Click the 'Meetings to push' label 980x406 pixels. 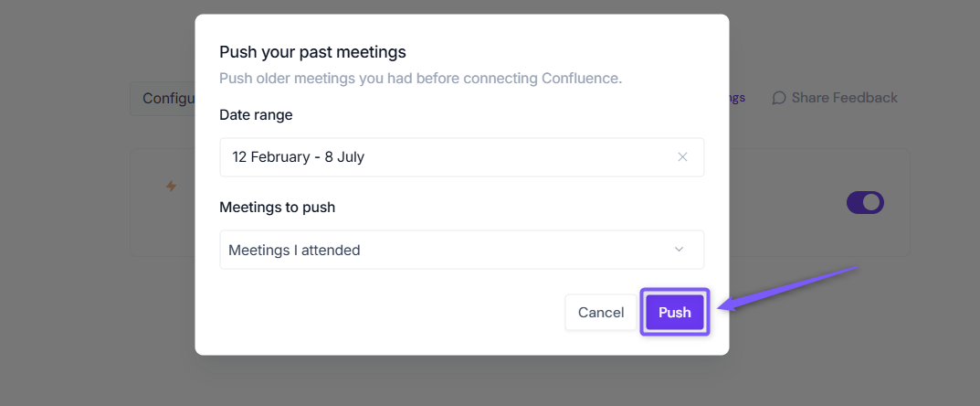coord(277,207)
